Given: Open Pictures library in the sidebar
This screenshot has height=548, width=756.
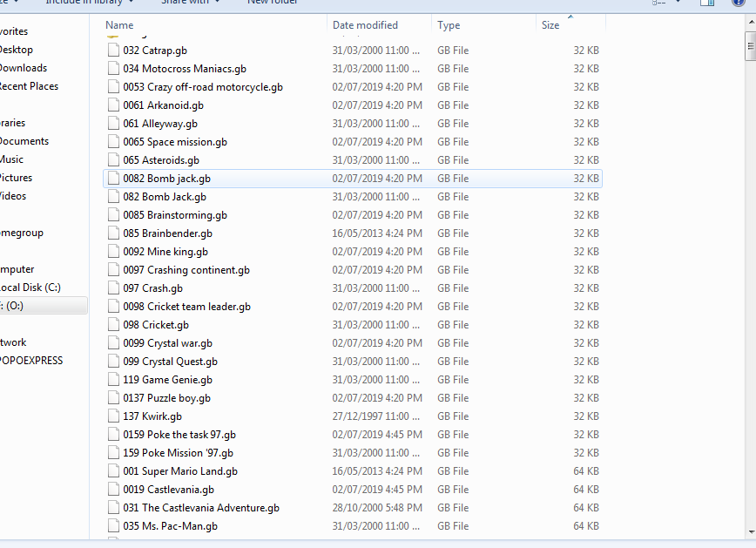Looking at the screenshot, I should [x=16, y=178].
